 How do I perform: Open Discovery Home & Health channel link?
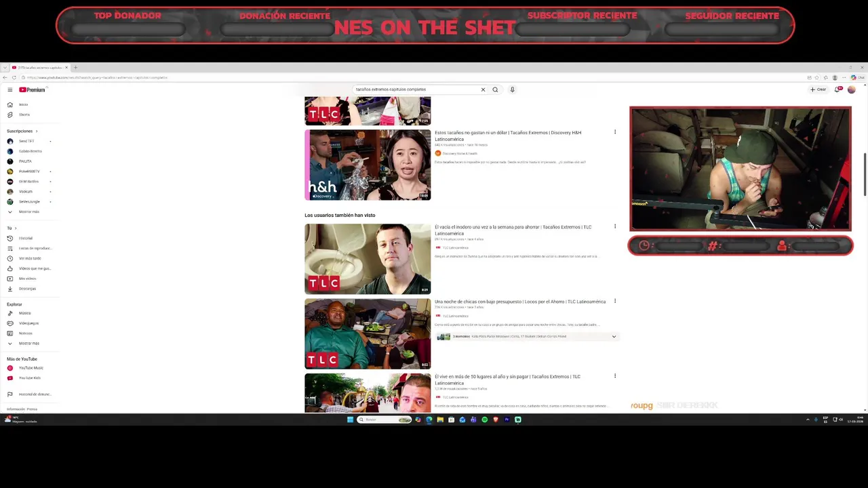(x=460, y=153)
